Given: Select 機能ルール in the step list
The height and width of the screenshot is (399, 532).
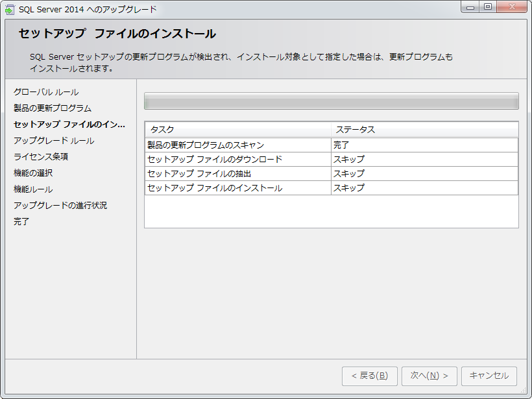Looking at the screenshot, I should pyautogui.click(x=33, y=189).
